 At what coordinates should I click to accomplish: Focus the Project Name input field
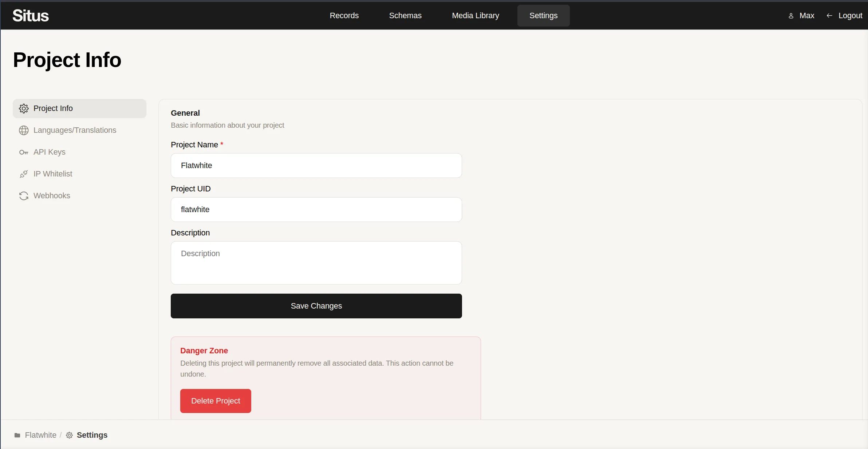click(x=316, y=166)
